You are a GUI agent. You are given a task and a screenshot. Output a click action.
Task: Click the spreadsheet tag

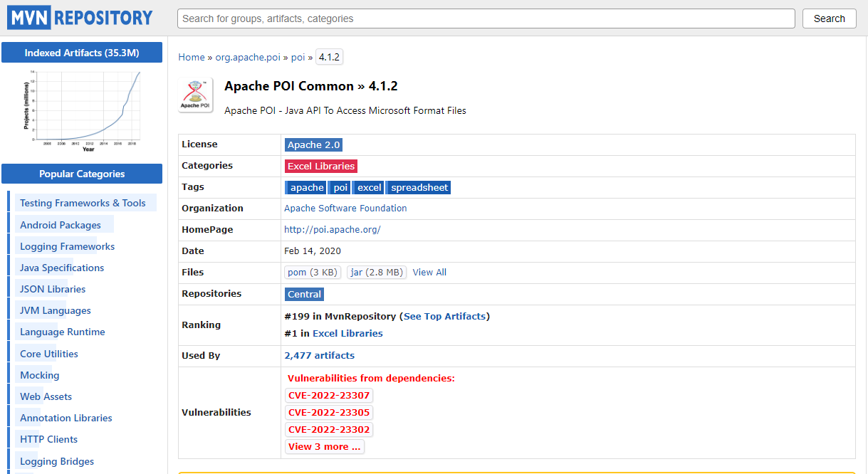(x=418, y=187)
